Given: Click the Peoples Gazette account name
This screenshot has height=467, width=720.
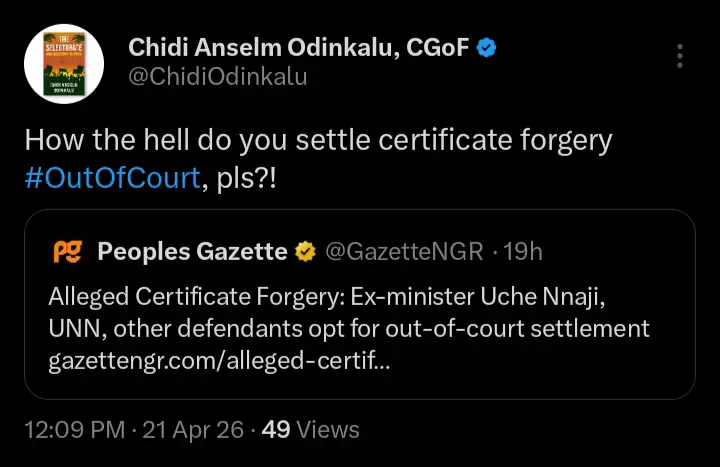Looking at the screenshot, I should click(x=191, y=252).
